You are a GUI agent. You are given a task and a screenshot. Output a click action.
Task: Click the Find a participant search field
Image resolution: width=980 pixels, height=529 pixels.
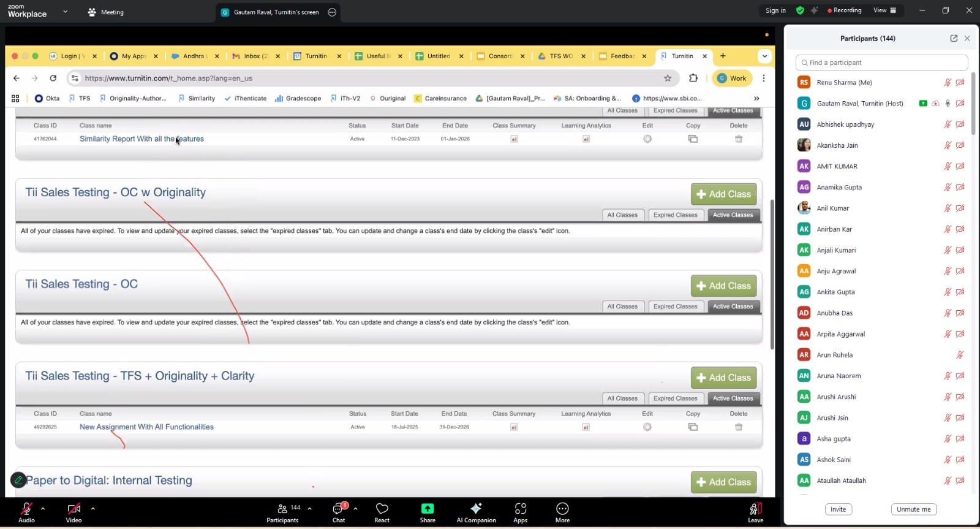[x=882, y=63]
